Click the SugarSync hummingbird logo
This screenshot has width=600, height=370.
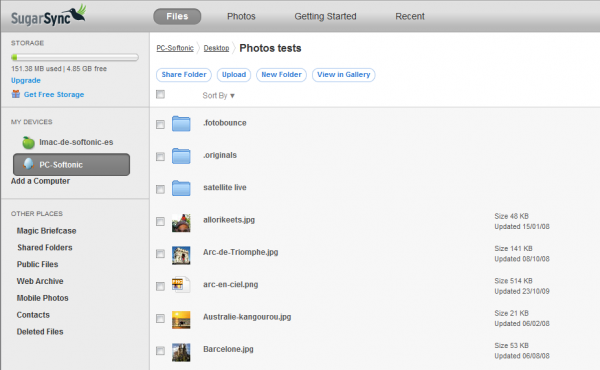[48, 15]
